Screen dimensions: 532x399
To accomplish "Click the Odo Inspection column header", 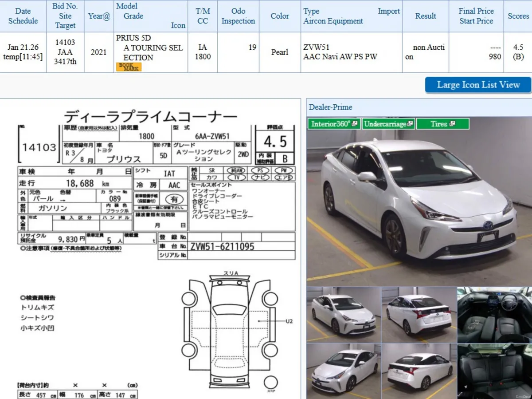I will (238, 16).
